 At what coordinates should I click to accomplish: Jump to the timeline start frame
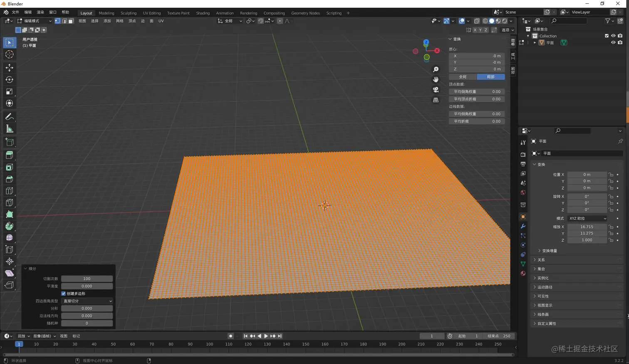(x=245, y=336)
